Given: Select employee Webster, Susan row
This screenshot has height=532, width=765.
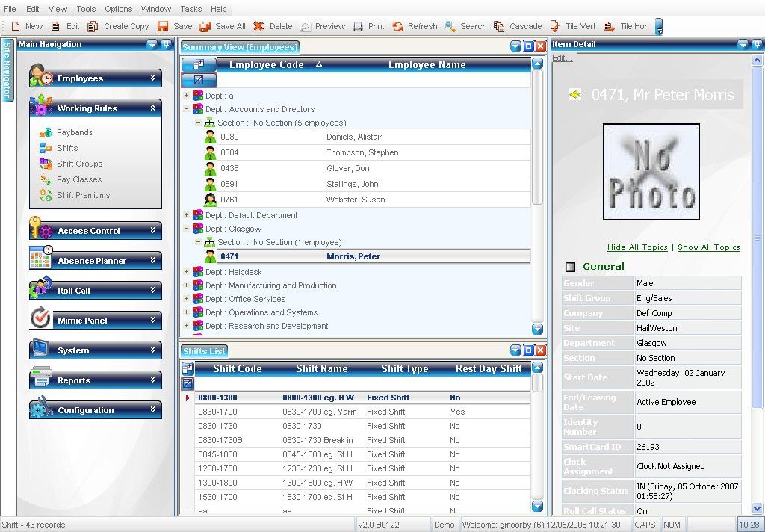Looking at the screenshot, I should pos(353,199).
